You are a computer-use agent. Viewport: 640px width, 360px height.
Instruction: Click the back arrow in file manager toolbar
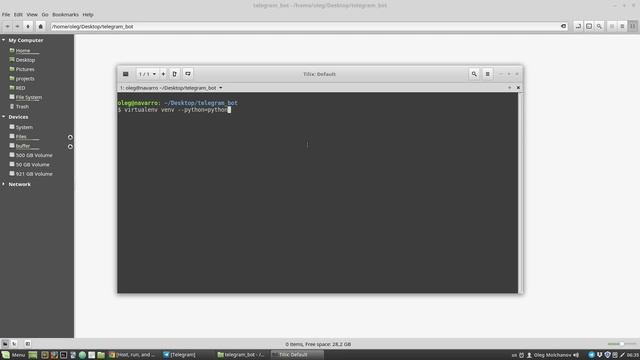[x=7, y=26]
